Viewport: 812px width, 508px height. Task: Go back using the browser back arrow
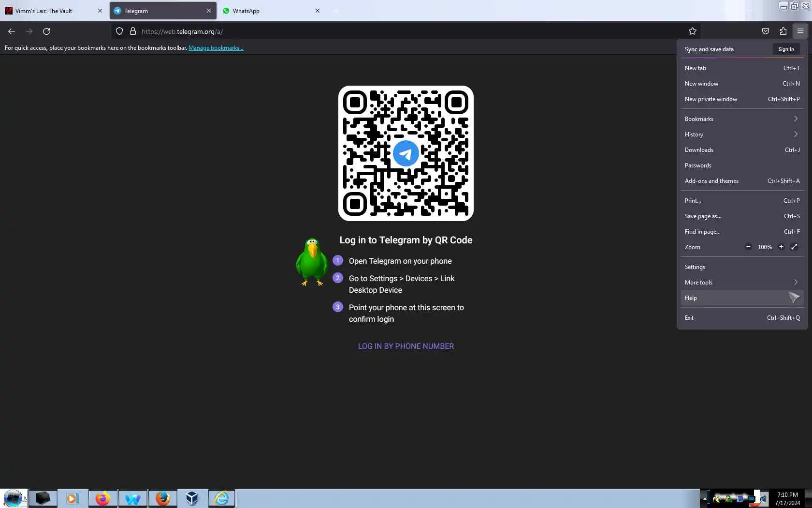[12, 31]
